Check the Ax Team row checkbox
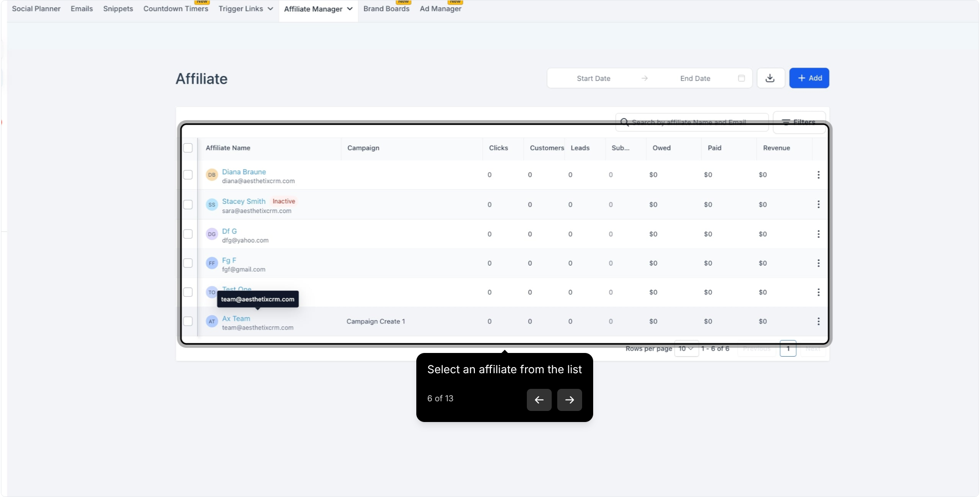 tap(188, 321)
